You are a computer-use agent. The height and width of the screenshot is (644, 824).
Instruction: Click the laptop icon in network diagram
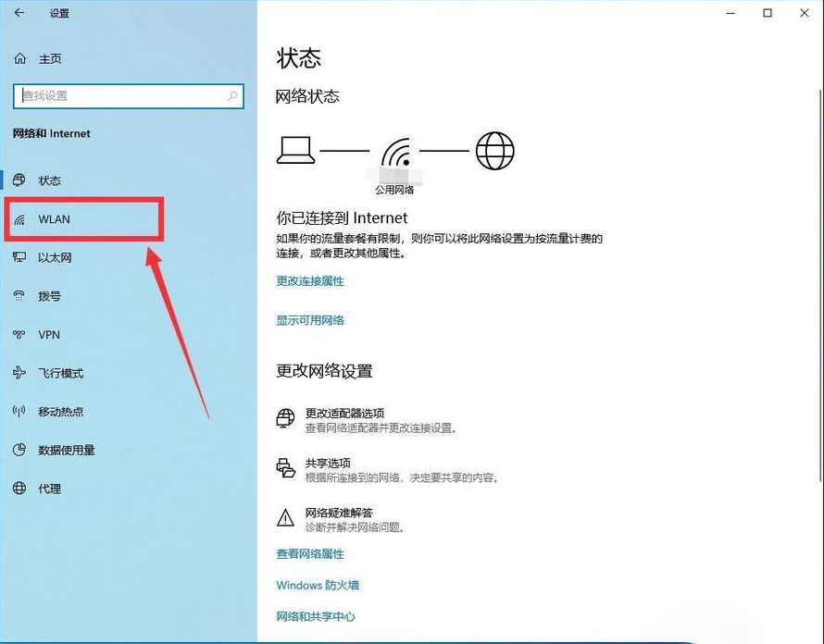(x=296, y=150)
